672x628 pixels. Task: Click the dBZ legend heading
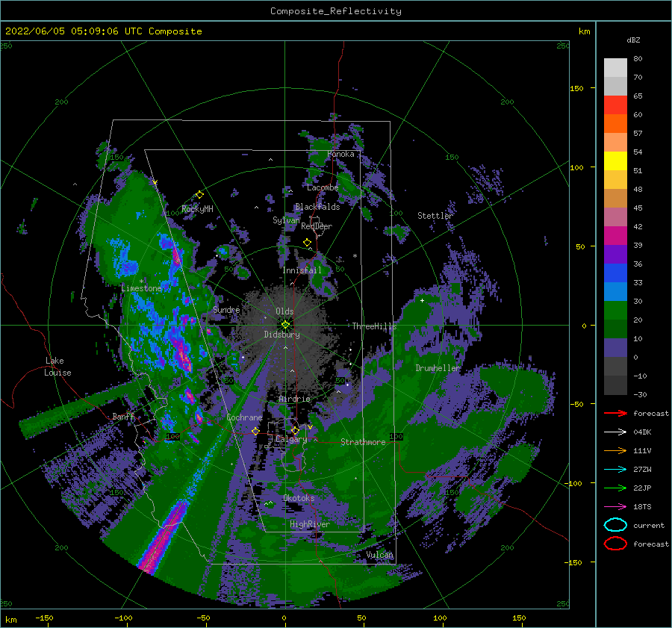(x=633, y=40)
